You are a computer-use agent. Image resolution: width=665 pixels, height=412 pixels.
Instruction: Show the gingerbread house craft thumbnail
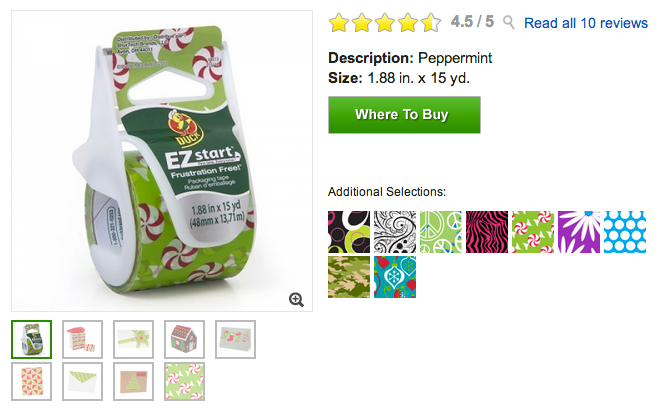click(184, 339)
